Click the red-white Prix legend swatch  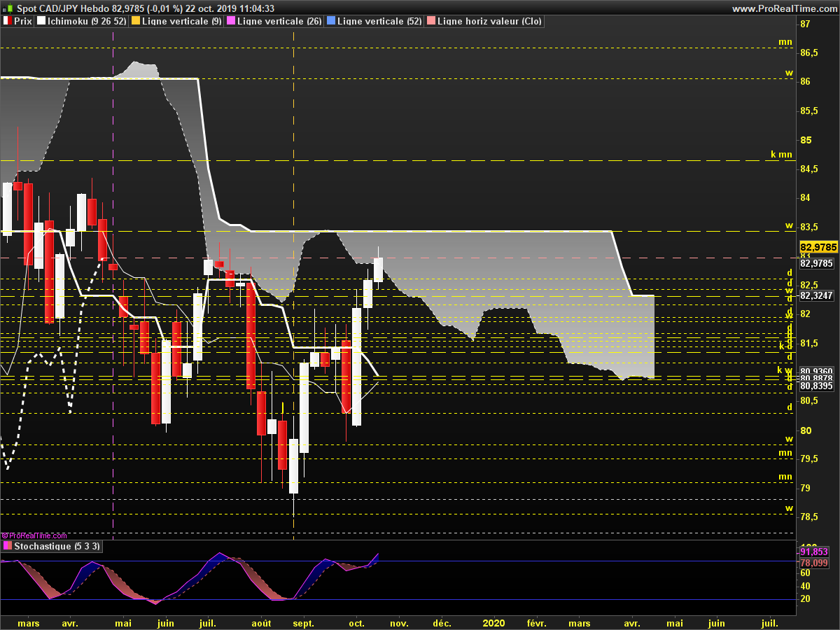[x=7, y=22]
